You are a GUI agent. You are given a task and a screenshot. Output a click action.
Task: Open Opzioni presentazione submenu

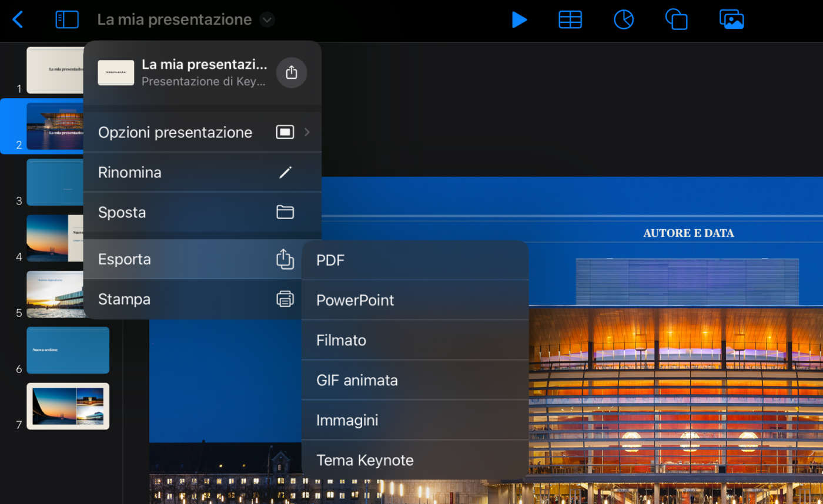click(x=202, y=132)
